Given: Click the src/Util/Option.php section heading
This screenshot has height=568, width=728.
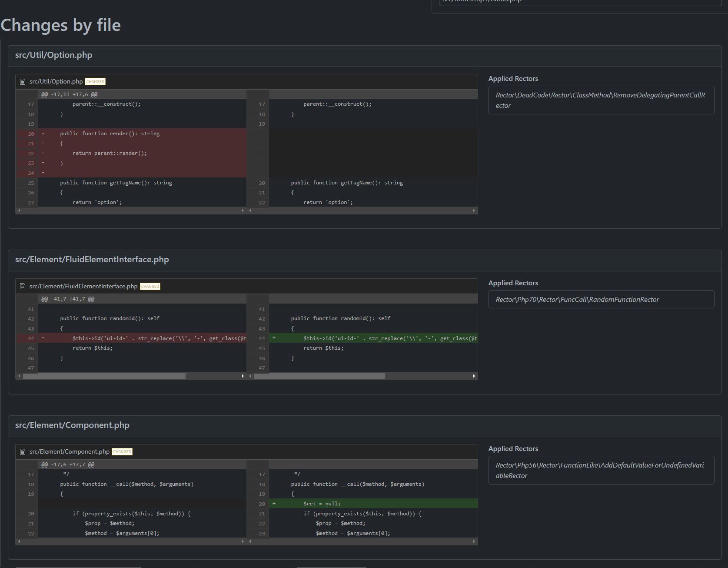Looking at the screenshot, I should pyautogui.click(x=53, y=55).
